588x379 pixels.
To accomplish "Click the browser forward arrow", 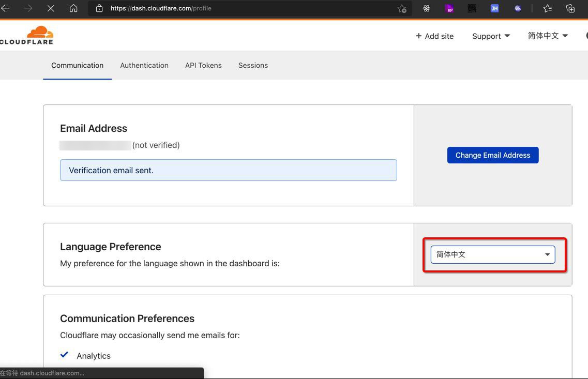I will [28, 8].
